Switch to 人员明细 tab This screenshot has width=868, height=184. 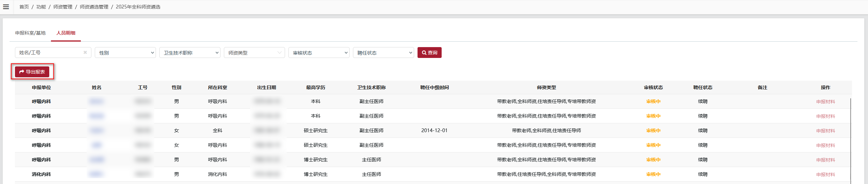tap(66, 33)
